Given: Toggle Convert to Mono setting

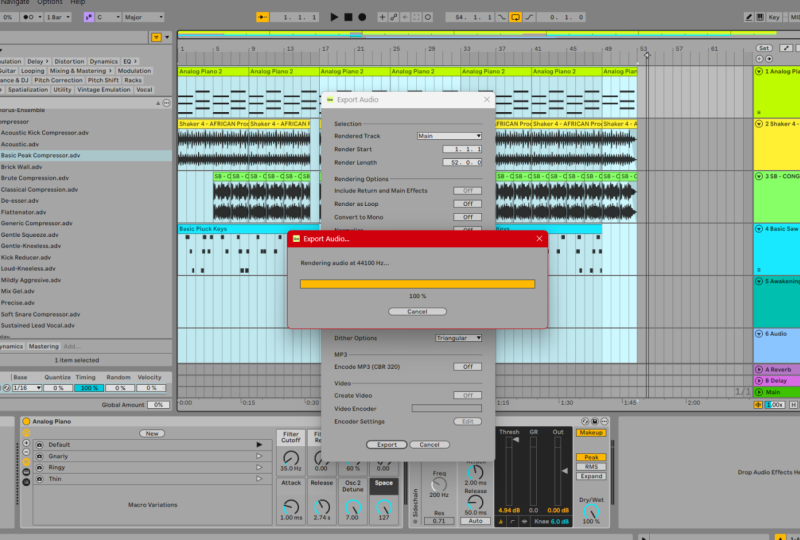Looking at the screenshot, I should (x=467, y=217).
